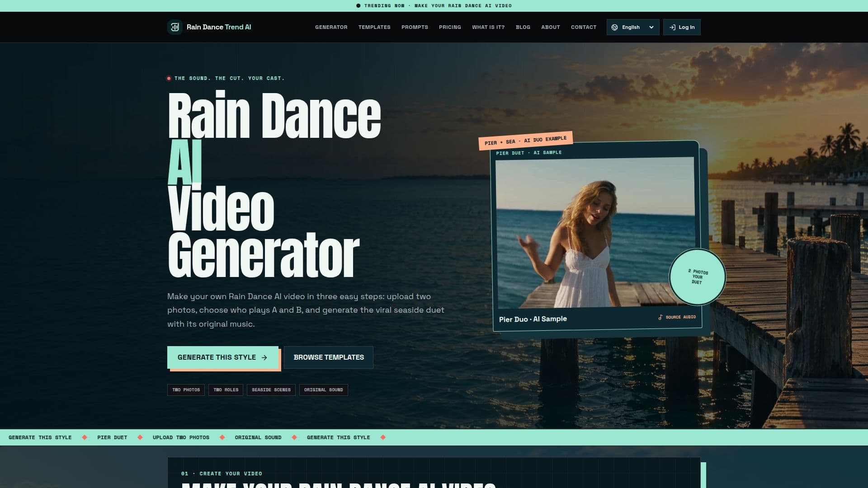This screenshot has width=868, height=488.
Task: Click the globe icon beside English
Action: click(614, 27)
